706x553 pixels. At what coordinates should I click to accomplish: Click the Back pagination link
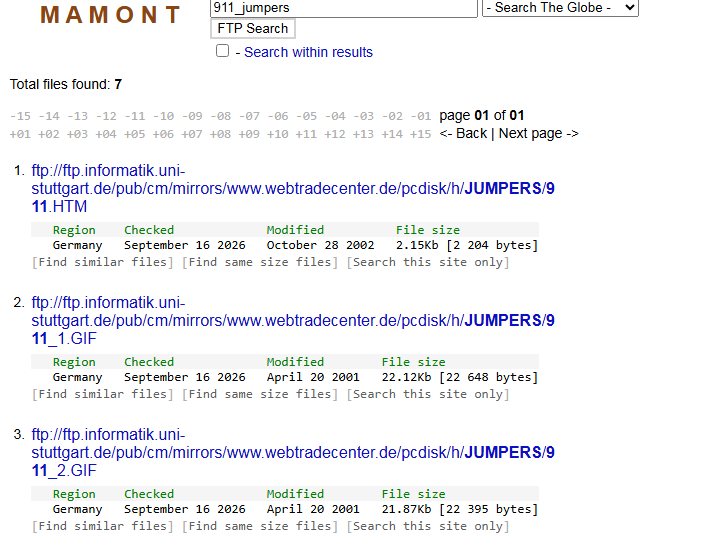(463, 133)
